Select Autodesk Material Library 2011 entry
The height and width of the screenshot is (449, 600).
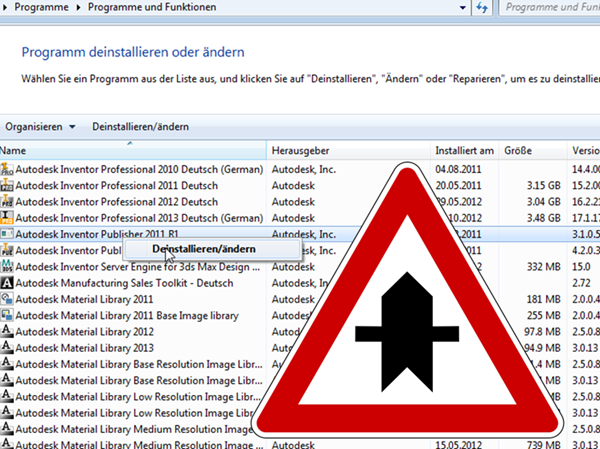coord(84,299)
